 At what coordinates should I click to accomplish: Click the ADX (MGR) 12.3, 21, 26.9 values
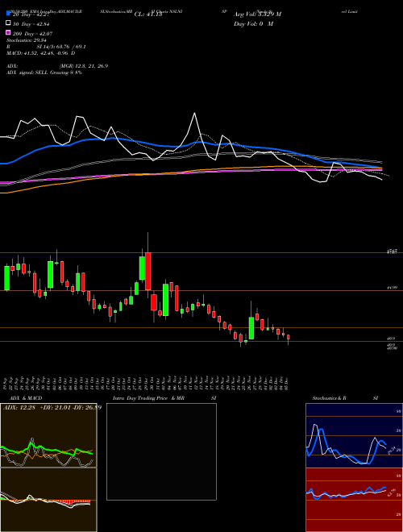[x=84, y=66]
